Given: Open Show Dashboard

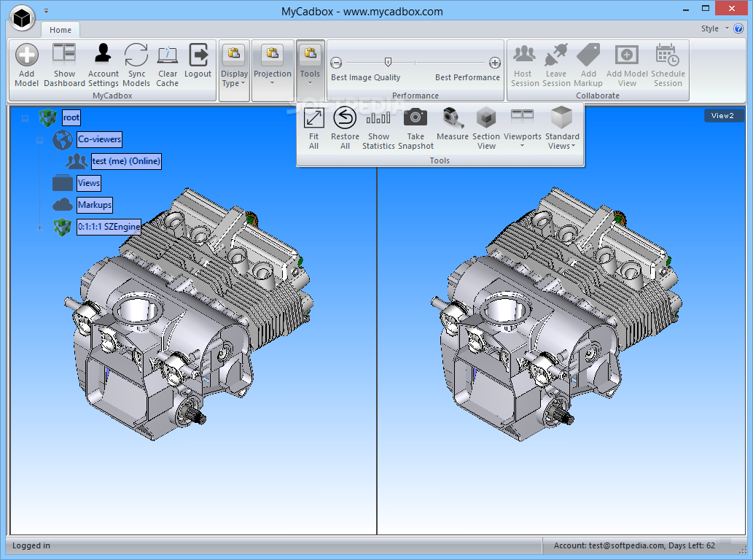Looking at the screenshot, I should point(64,65).
